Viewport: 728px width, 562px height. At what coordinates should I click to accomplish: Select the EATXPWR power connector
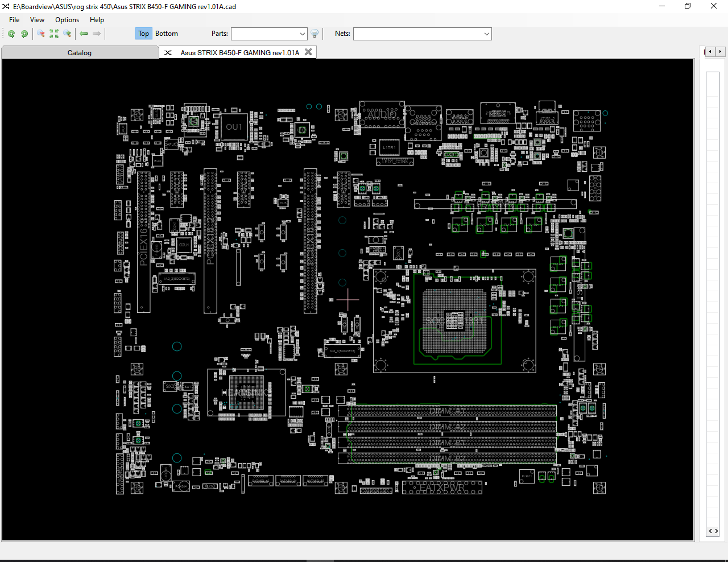[x=442, y=487]
